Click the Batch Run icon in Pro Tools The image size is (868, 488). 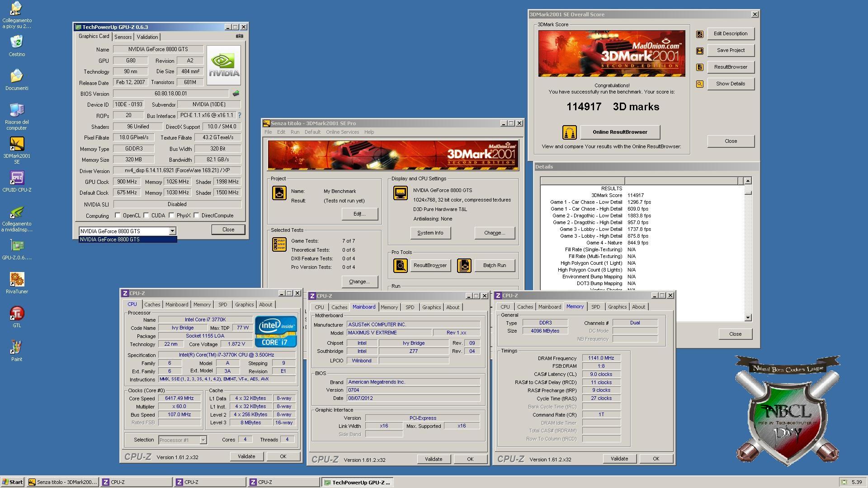pyautogui.click(x=464, y=266)
